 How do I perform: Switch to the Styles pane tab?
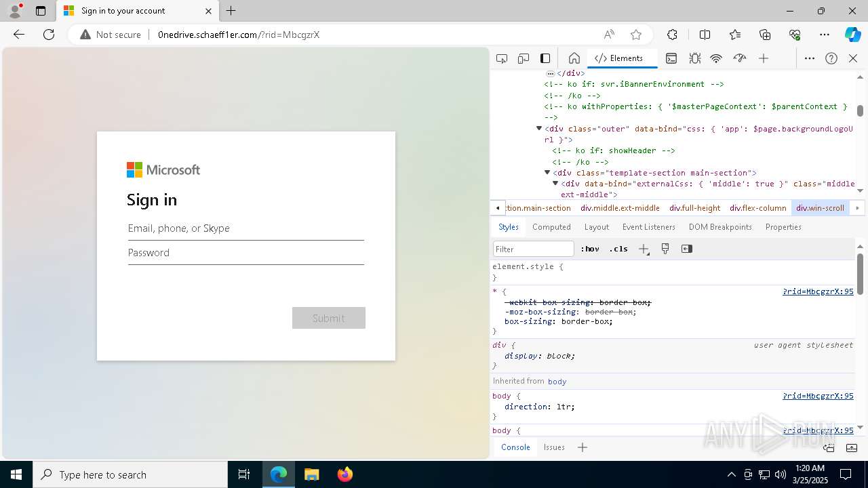(x=509, y=227)
